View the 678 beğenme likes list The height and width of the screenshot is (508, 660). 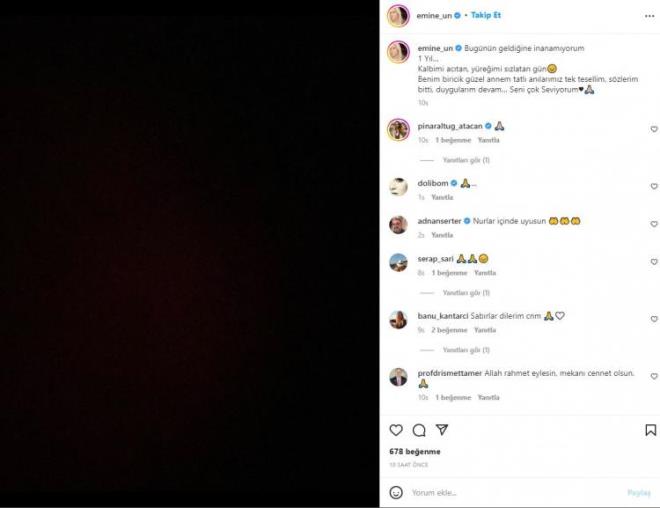(415, 452)
